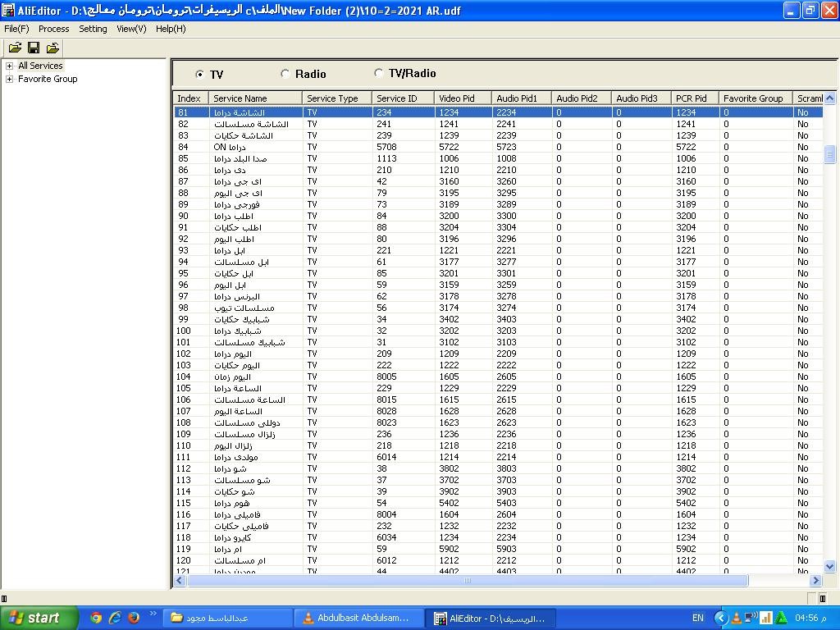This screenshot has width=840, height=630.
Task: Open the Process menu
Action: [x=53, y=29]
